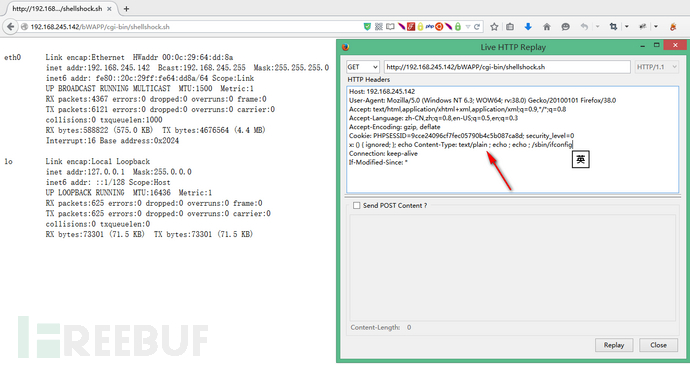Reload the page with refresh icon

click(477, 27)
